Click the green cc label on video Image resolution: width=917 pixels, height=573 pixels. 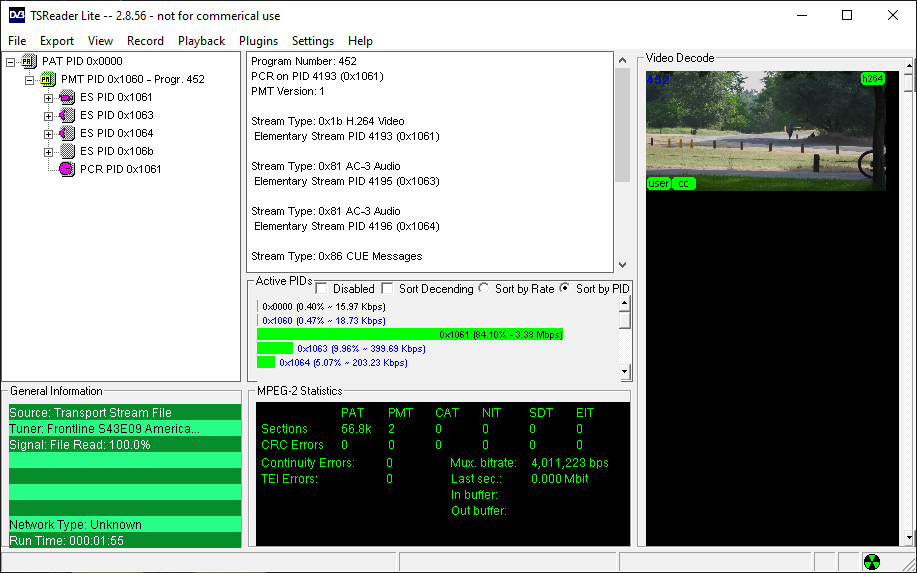point(684,183)
